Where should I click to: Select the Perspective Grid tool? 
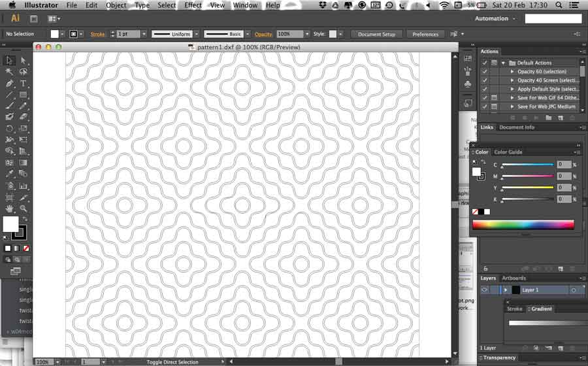(24, 151)
